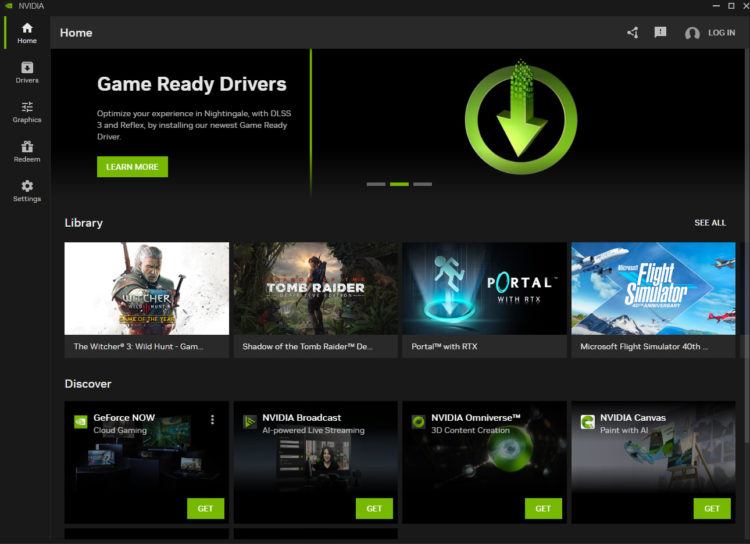Click the 'Library' section heading
Image resolution: width=750 pixels, height=544 pixels.
coord(84,223)
